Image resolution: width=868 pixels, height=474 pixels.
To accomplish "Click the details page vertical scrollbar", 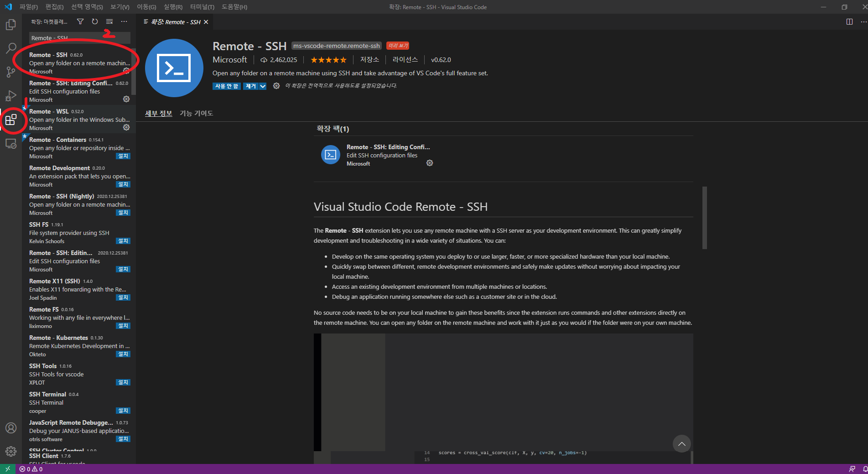I will coord(705,218).
